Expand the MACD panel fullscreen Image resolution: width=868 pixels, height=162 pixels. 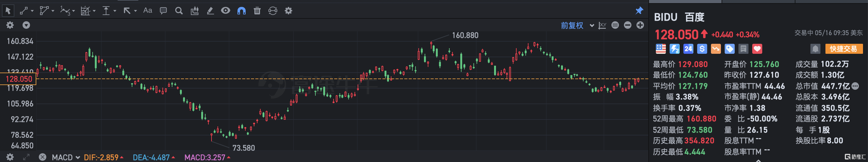pyautogui.click(x=26, y=157)
